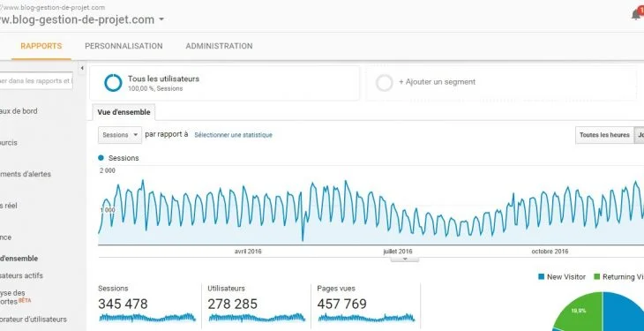Click the Tous les utilisateurs segment circle

pos(113,83)
